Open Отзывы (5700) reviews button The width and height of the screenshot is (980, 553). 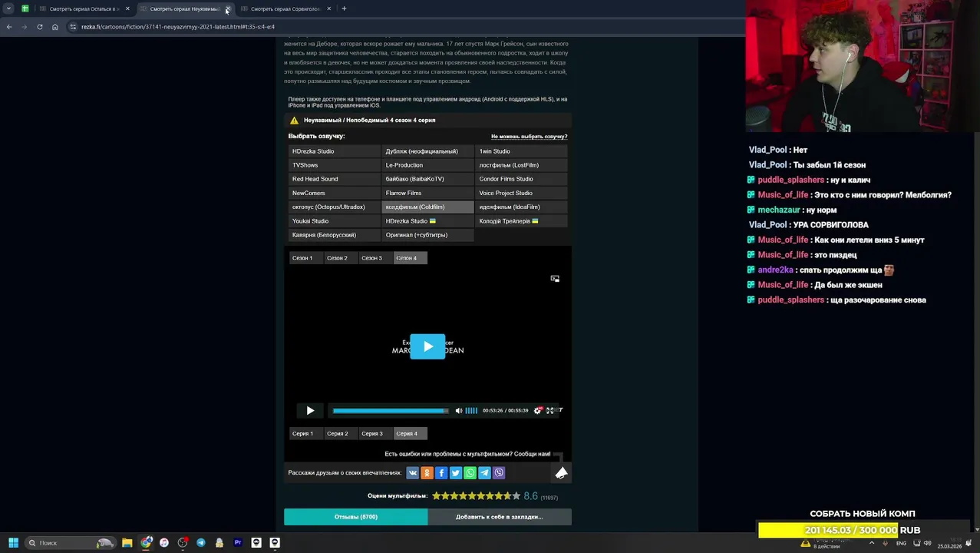coord(356,517)
